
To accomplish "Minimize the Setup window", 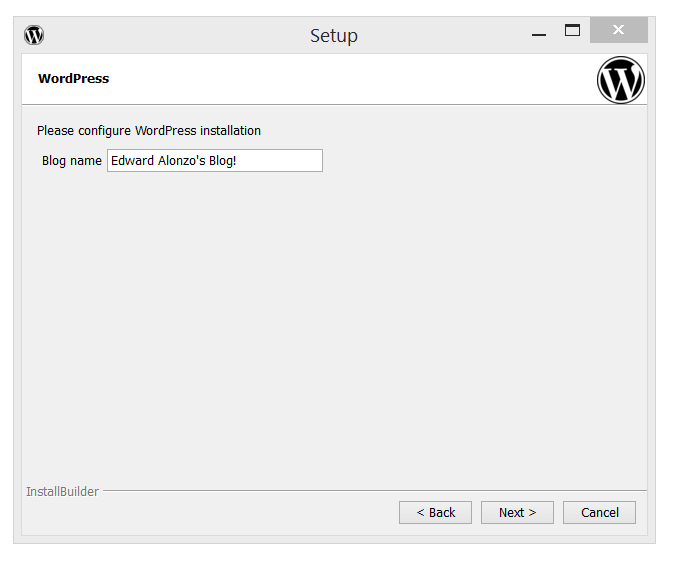I will (x=539, y=35).
